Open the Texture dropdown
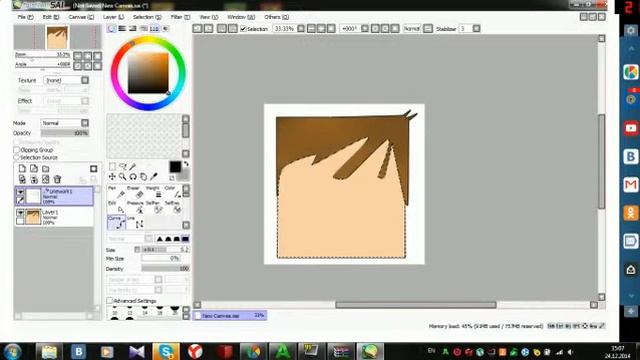The image size is (640, 360). click(85, 80)
